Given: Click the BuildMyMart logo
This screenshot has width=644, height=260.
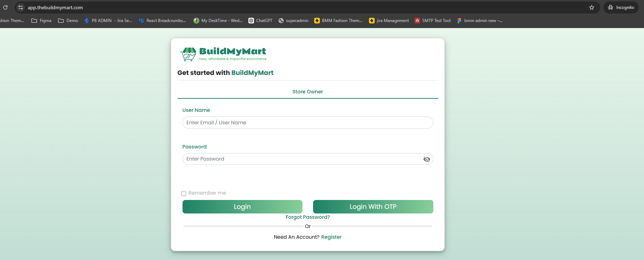Looking at the screenshot, I should tap(223, 54).
